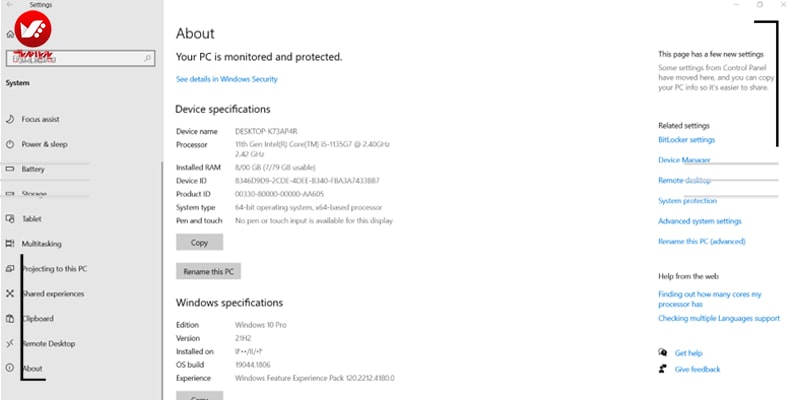Click the search magnifier icon

(147, 59)
